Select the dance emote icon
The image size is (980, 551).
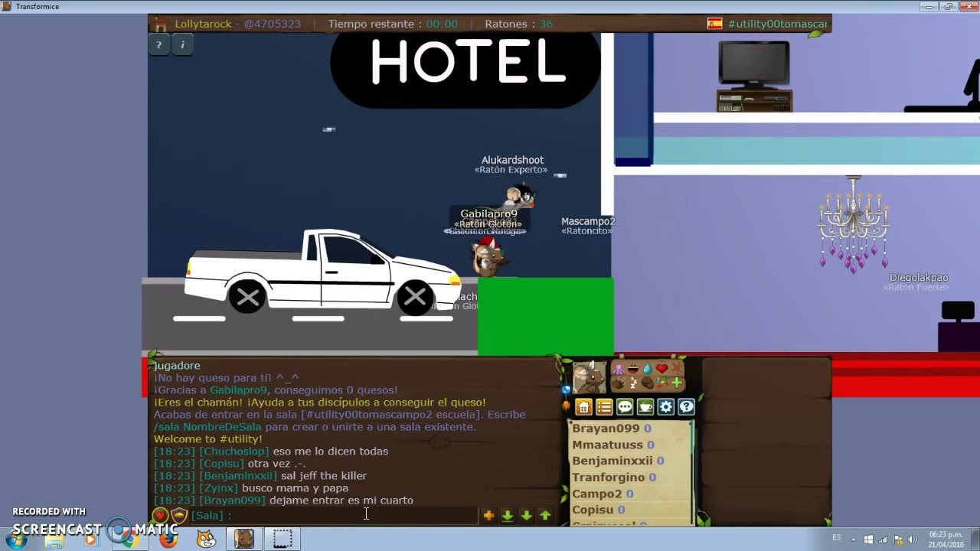click(619, 369)
